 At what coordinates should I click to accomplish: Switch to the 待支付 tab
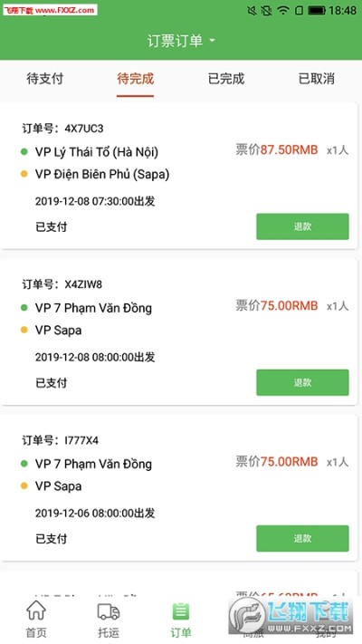[x=45, y=79]
